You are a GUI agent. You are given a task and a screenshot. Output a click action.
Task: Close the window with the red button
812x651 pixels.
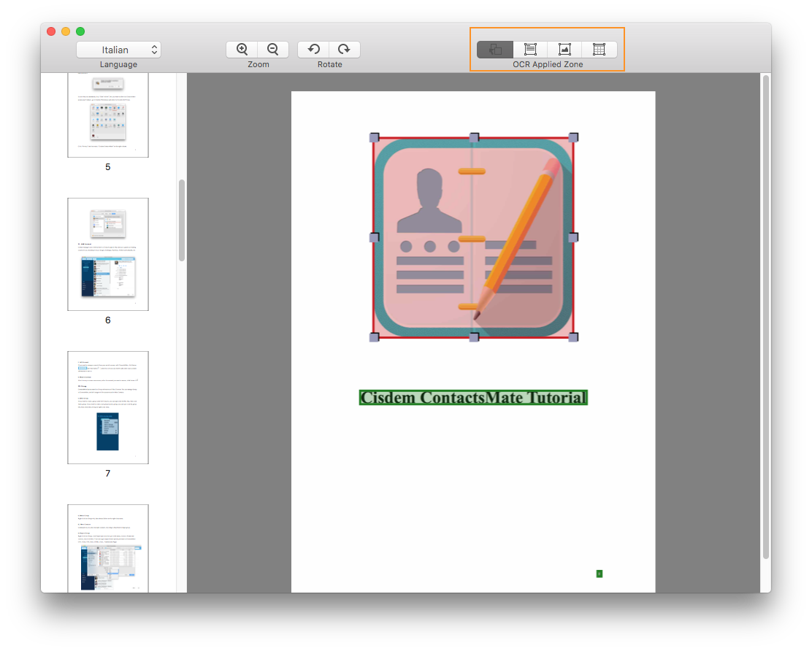point(51,31)
